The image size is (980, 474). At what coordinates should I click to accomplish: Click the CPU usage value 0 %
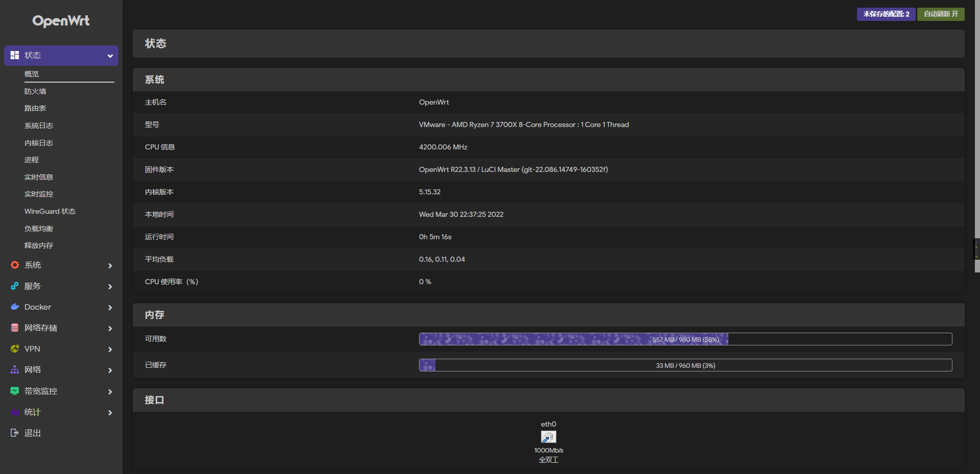(425, 282)
